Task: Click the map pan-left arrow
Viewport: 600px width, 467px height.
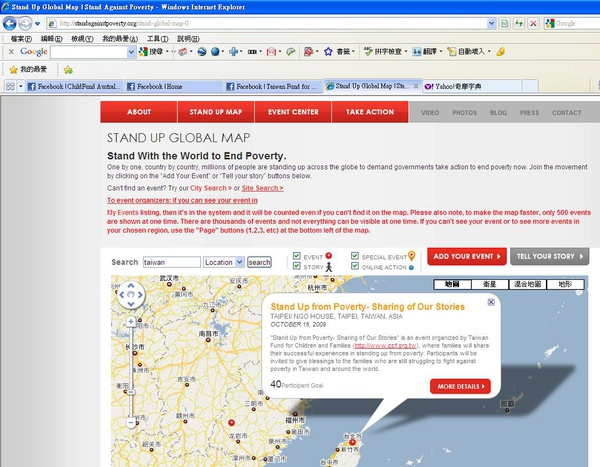Action: [x=122, y=295]
